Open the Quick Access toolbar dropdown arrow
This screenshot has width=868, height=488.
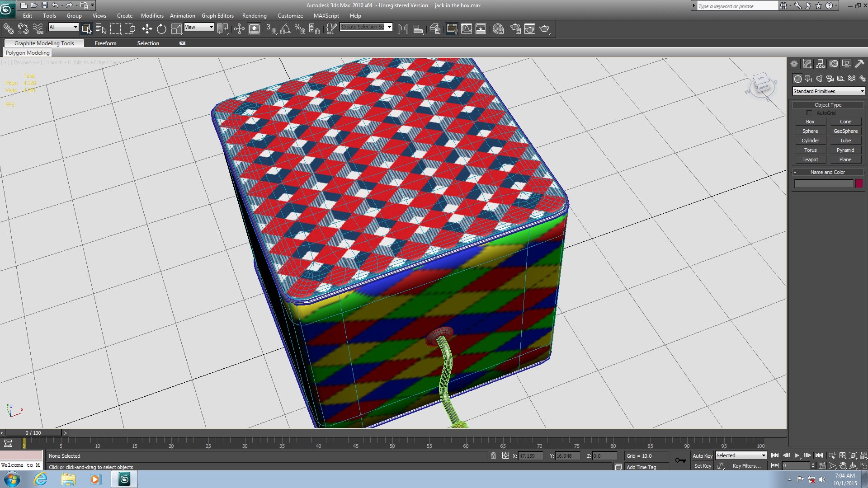pos(93,5)
